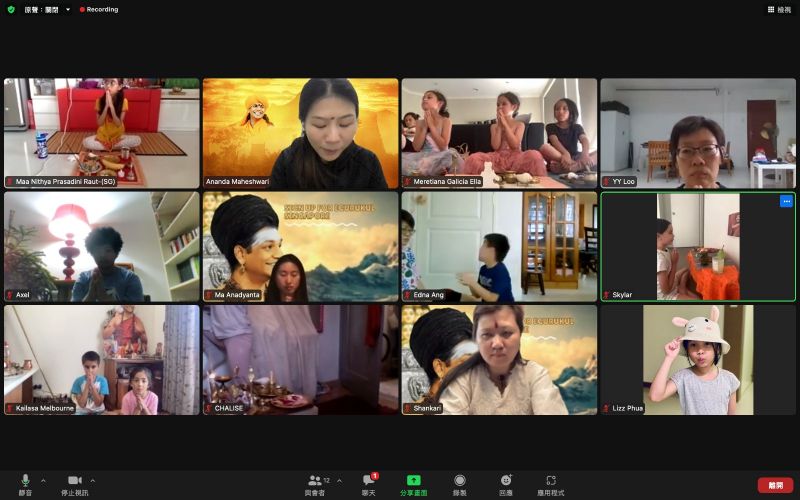Open audio options arrow beside 靜音
Viewport: 800px width, 500px height.
(x=43, y=481)
